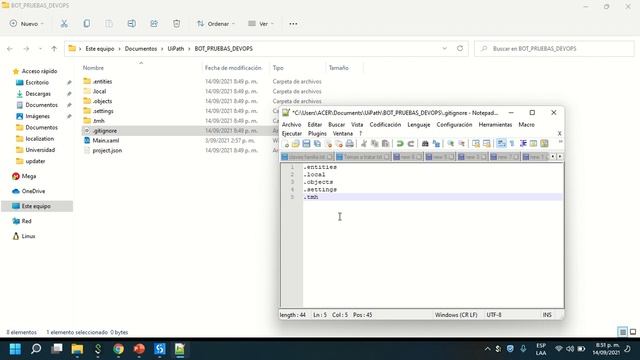The image size is (640, 360).
Task: Select Descargas in the Explorer sidebar
Action: (38, 93)
